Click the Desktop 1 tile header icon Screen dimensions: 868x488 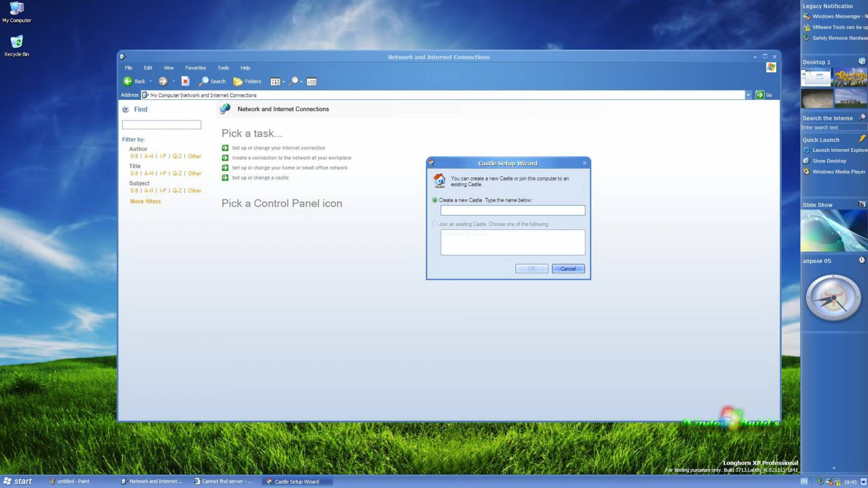[x=862, y=61]
